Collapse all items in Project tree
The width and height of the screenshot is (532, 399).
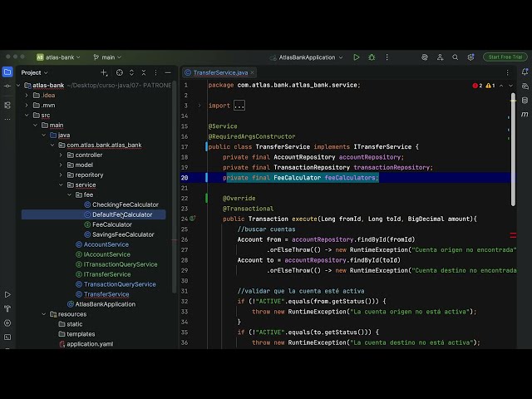[144, 72]
